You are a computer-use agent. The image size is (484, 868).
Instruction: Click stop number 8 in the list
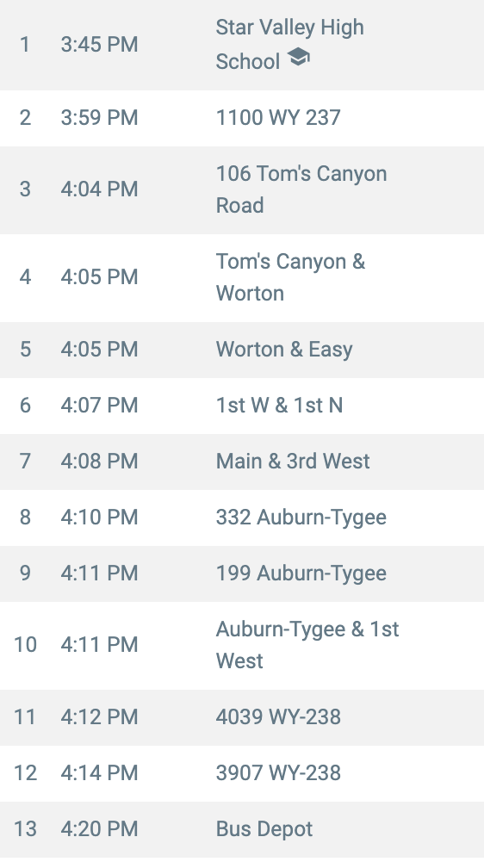point(26,518)
